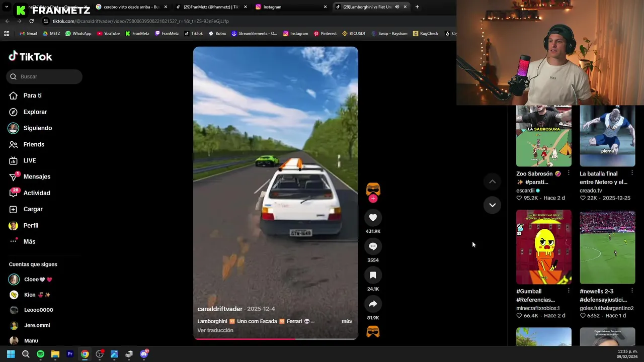Click the TikTok logo

coord(30,56)
